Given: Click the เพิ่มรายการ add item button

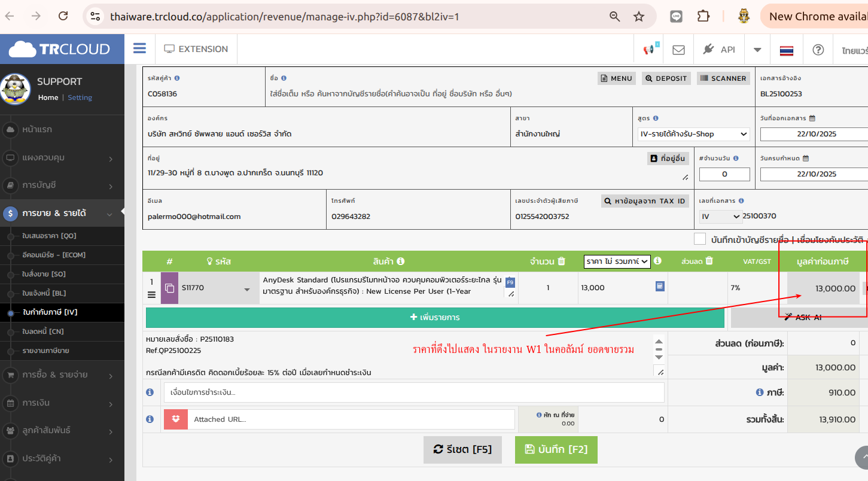Looking at the screenshot, I should [435, 317].
